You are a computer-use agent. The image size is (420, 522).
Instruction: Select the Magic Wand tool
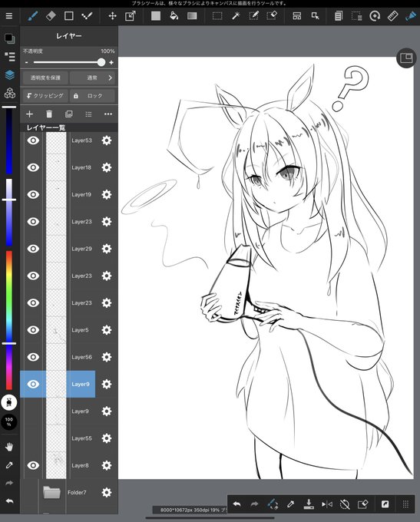click(x=236, y=16)
